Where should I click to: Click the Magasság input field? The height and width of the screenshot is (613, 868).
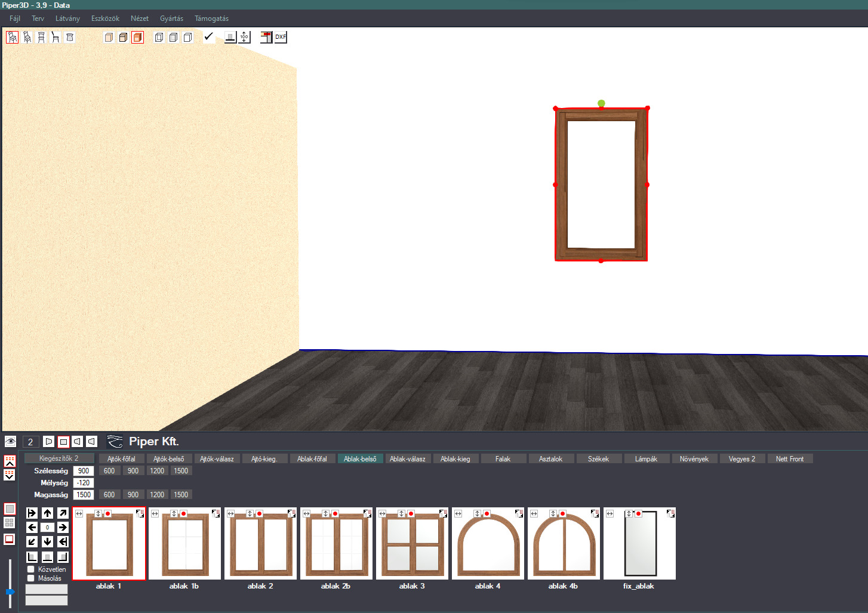point(84,495)
